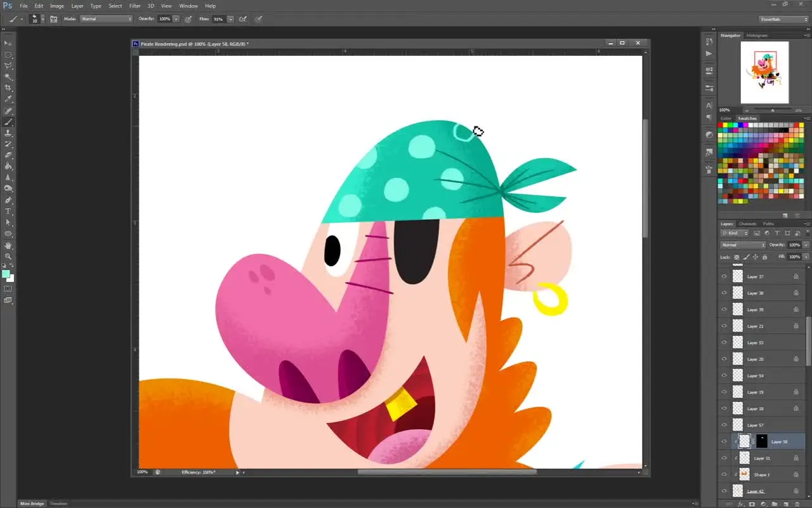Select the Eraser tool
The height and width of the screenshot is (508, 812).
coord(8,155)
